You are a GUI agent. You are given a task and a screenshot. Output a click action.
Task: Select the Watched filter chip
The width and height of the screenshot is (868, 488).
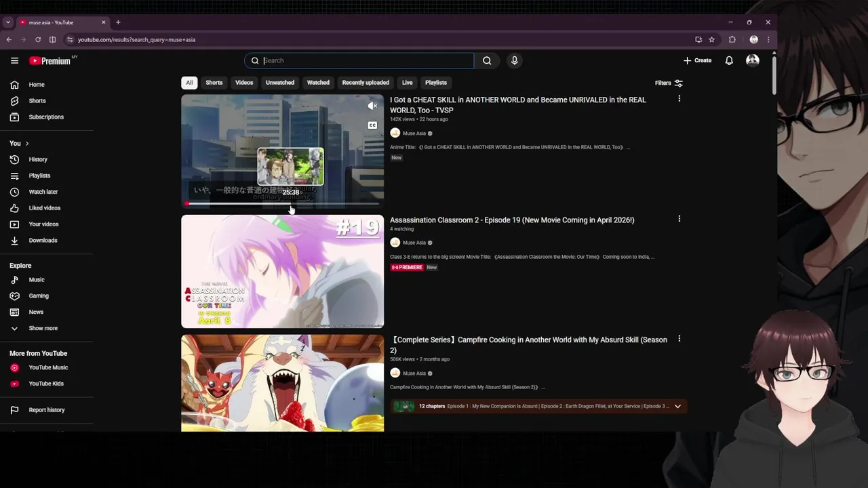(x=318, y=83)
